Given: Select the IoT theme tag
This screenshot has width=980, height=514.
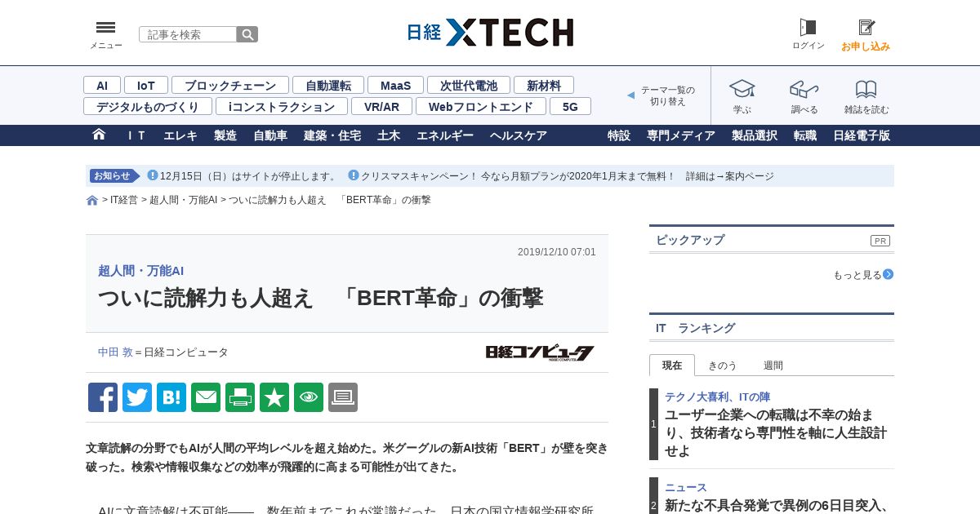Looking at the screenshot, I should (146, 86).
